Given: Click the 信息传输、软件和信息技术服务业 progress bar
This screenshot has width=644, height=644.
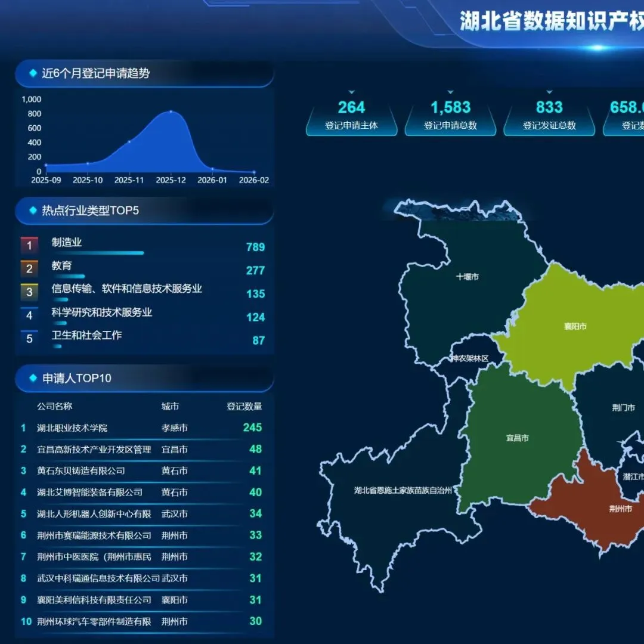Looking at the screenshot, I should coord(60,300).
